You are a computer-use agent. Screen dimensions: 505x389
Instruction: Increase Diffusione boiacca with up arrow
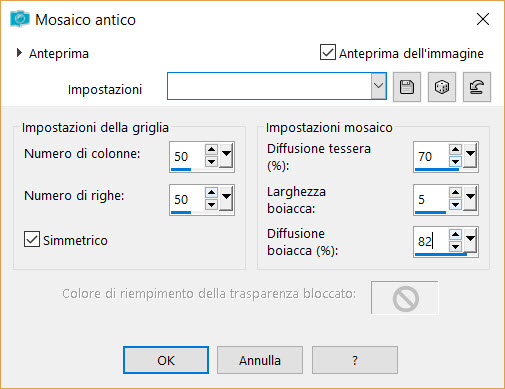tap(455, 234)
